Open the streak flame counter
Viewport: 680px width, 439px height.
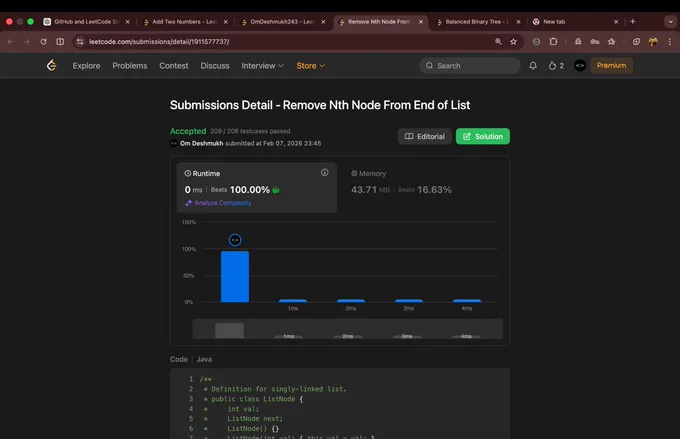click(556, 66)
